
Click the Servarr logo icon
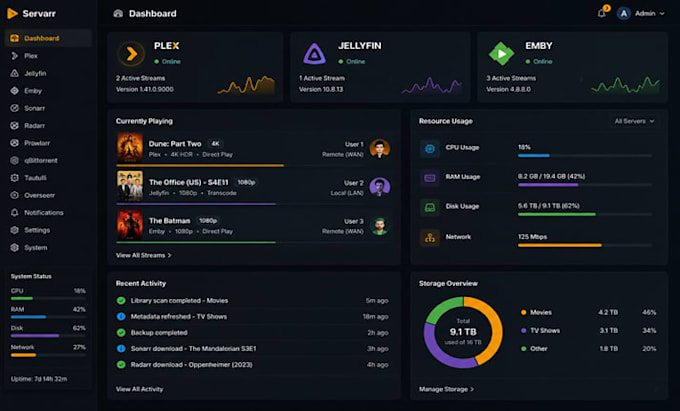12,13
